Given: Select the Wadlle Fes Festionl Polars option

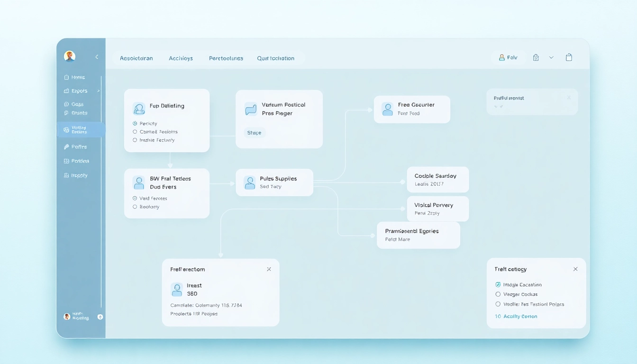Looking at the screenshot, I should (x=498, y=304).
